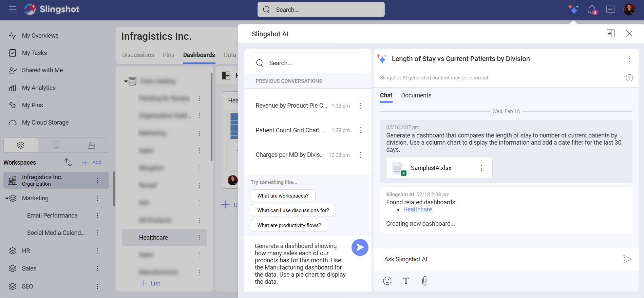This screenshot has height=298, width=644.
Task: Open options for Sales workspace
Action: [97, 268]
